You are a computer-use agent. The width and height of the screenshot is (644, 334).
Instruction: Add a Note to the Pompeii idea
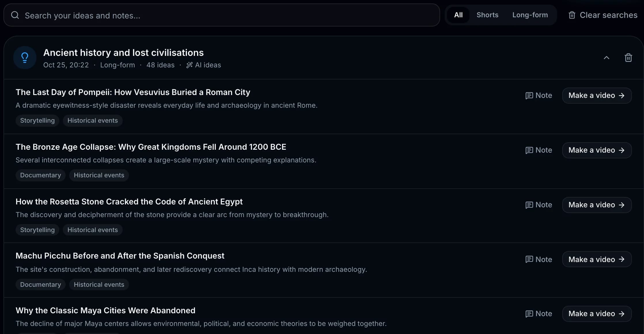coord(539,95)
